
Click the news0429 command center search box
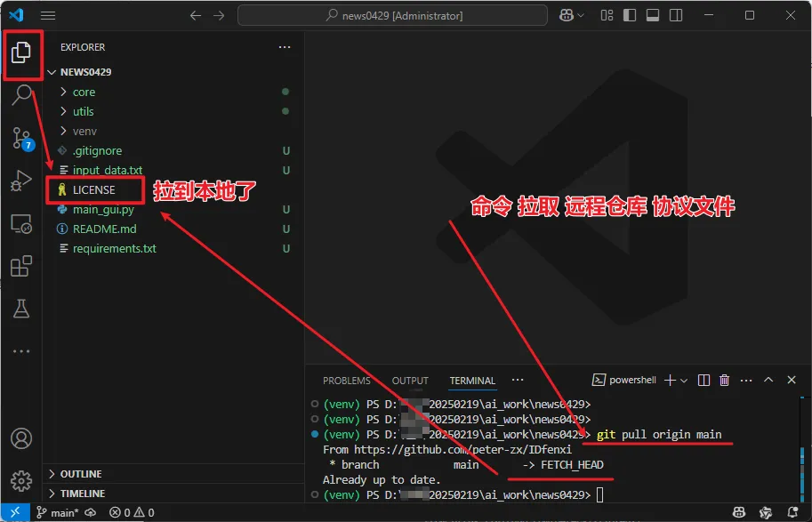[x=393, y=16]
